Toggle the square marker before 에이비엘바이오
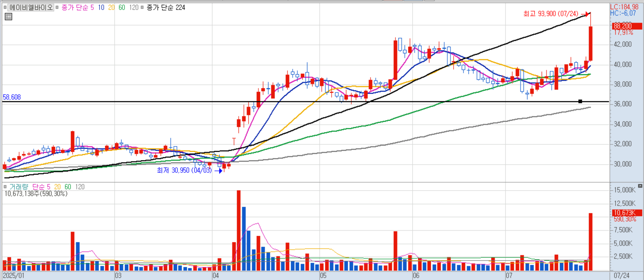644x280 pixels. 5,7
